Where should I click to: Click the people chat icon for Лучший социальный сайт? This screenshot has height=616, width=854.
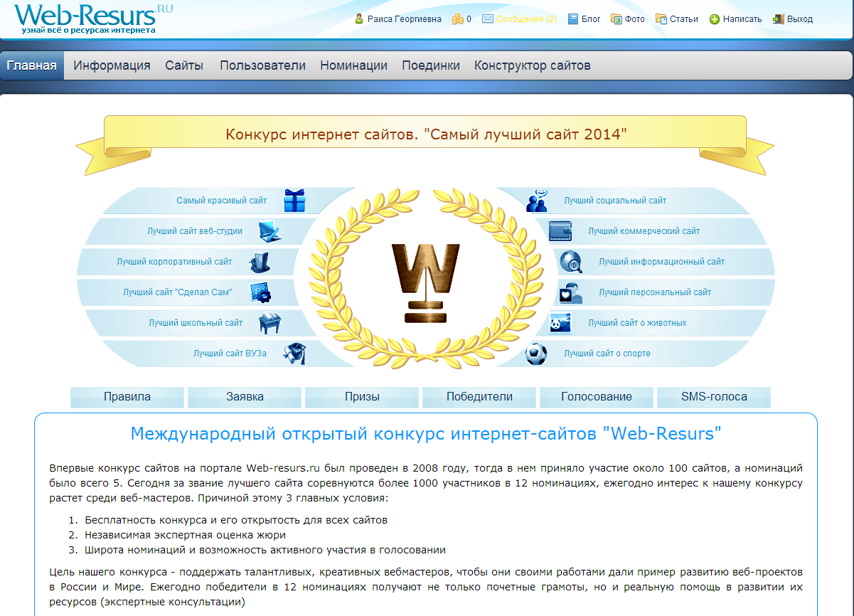tap(537, 201)
